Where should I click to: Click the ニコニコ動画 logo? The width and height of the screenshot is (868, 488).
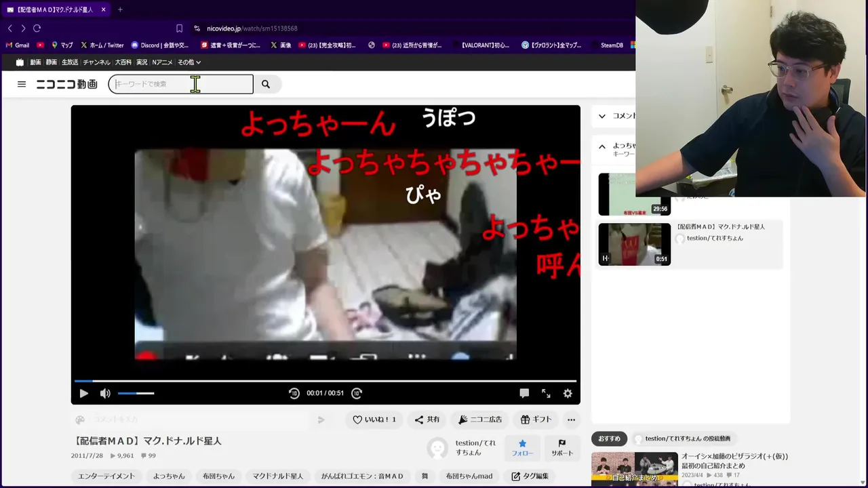(66, 84)
